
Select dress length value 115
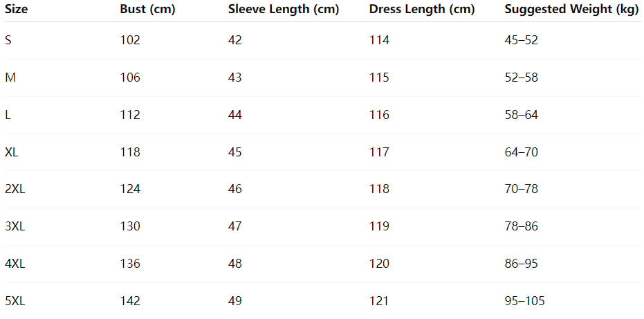click(x=379, y=78)
